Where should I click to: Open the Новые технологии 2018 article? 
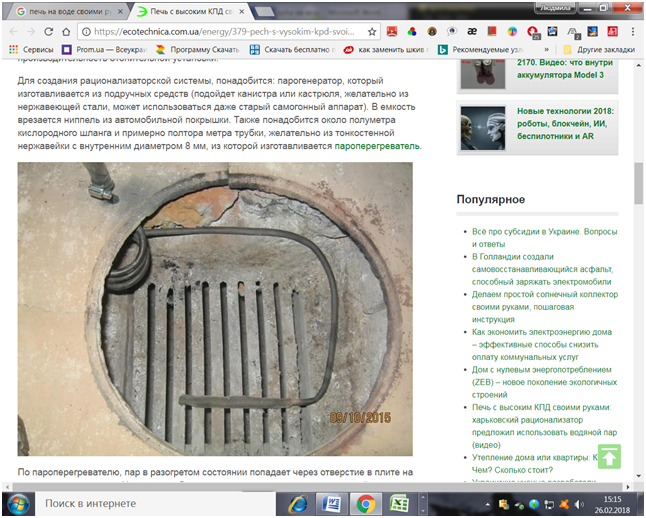565,124
